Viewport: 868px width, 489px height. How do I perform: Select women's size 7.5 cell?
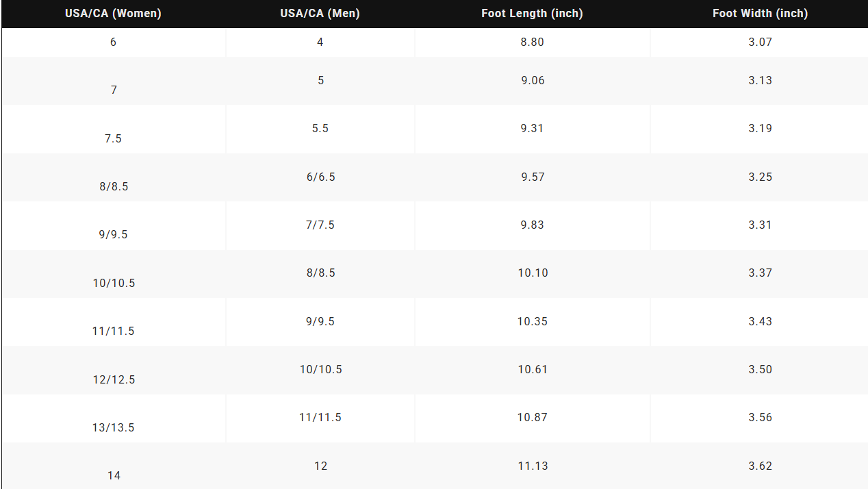[x=114, y=129]
